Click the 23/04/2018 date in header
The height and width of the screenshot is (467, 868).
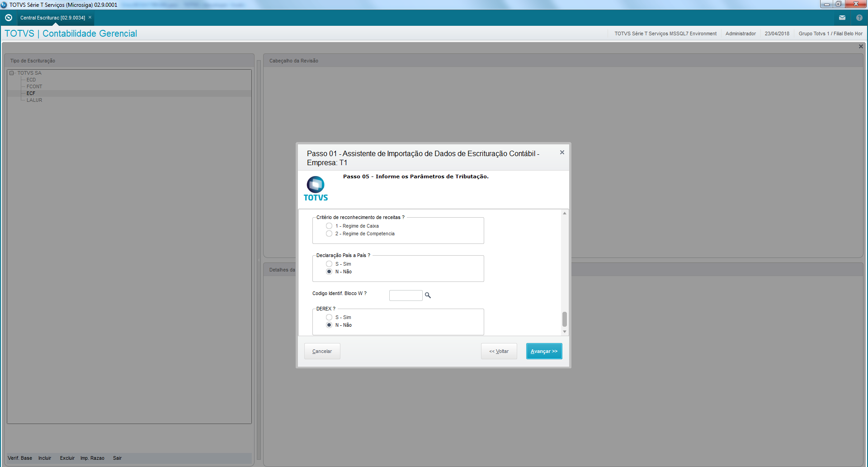pyautogui.click(x=777, y=33)
